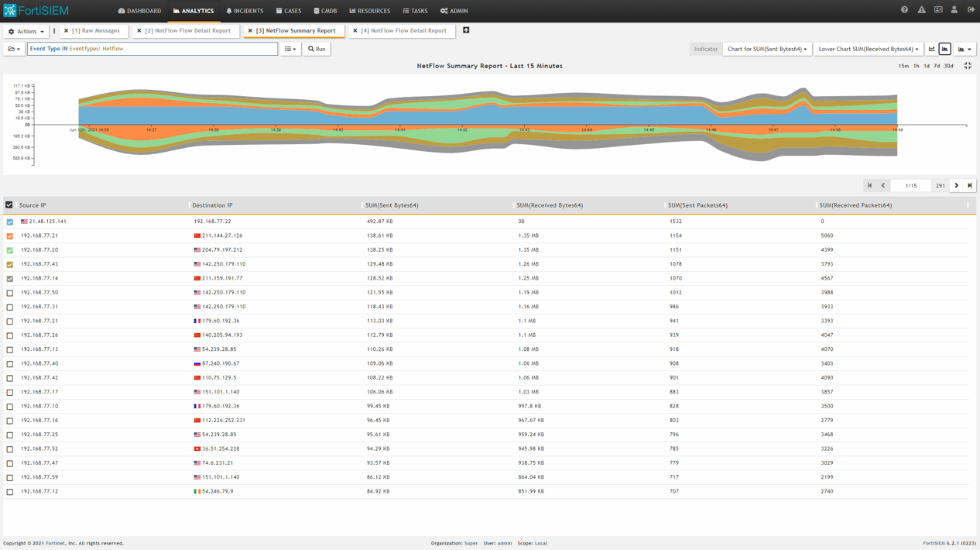This screenshot has height=550, width=980.
Task: Select the line chart view icon
Action: click(x=931, y=48)
